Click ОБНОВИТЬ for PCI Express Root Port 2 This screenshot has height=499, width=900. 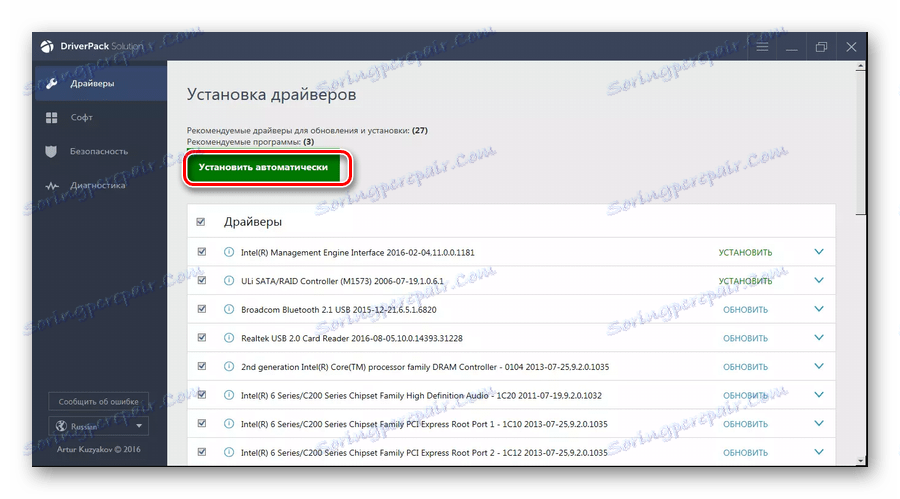[745, 453]
